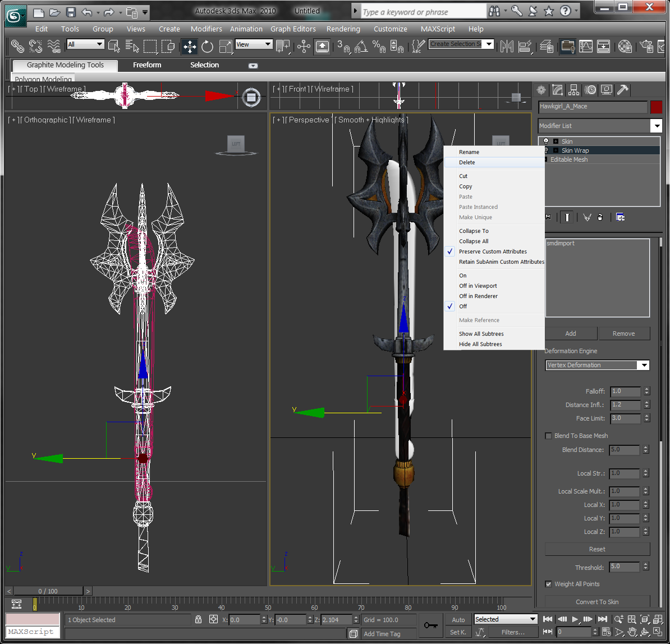Expand the Deformation Engine dropdown
Image resolution: width=670 pixels, height=644 pixels.
pos(643,365)
